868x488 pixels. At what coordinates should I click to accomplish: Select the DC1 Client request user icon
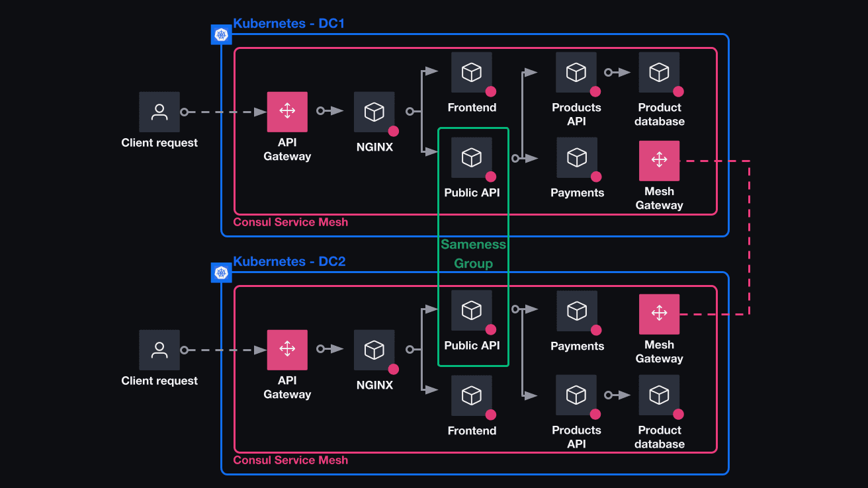159,112
